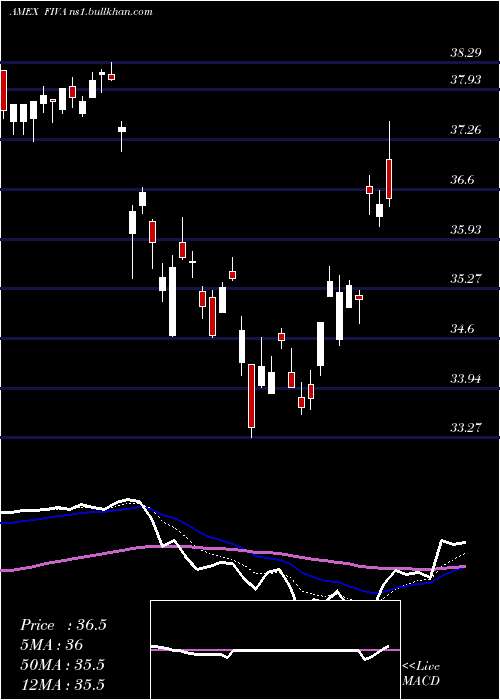Image resolution: width=500 pixels, height=700 pixels.
Task: Click the Price : 36.5 readout
Action: pos(63,625)
